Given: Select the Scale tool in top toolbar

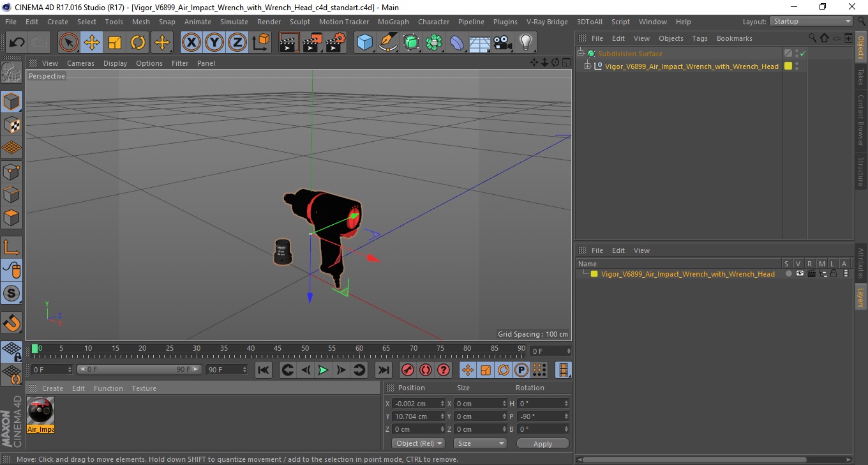Looking at the screenshot, I should coord(115,43).
